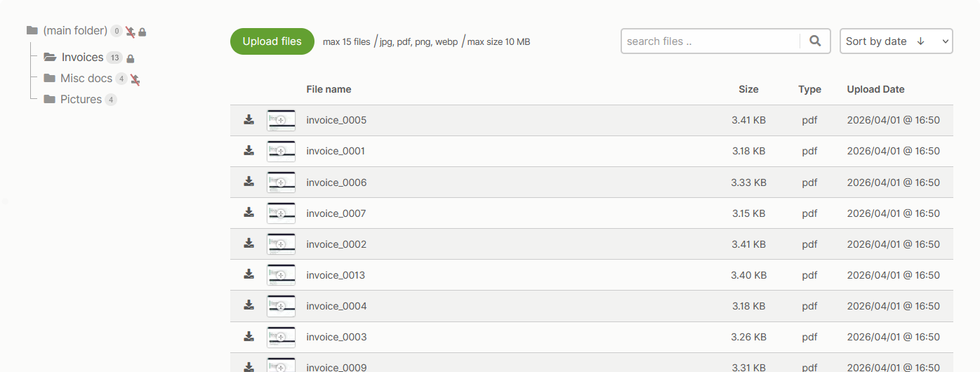Image resolution: width=980 pixels, height=372 pixels.
Task: Select the Invoices folder in tree
Action: pyautogui.click(x=82, y=58)
